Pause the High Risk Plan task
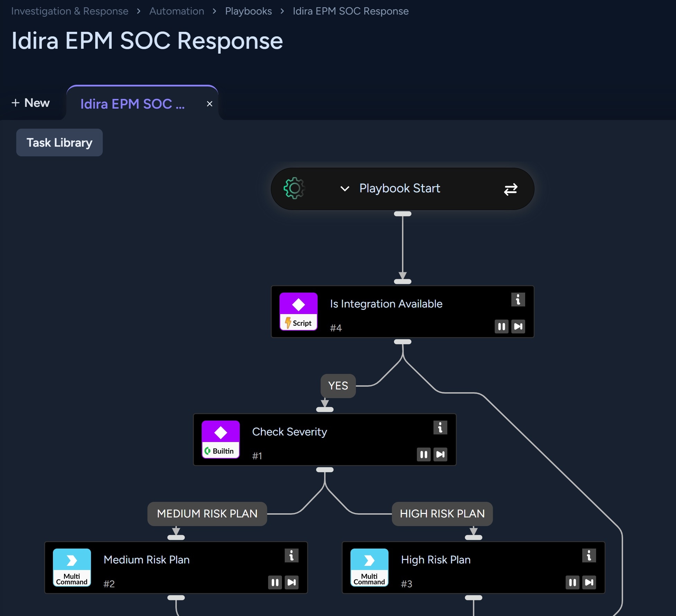Screen dimensions: 676x616 (x=572, y=582)
